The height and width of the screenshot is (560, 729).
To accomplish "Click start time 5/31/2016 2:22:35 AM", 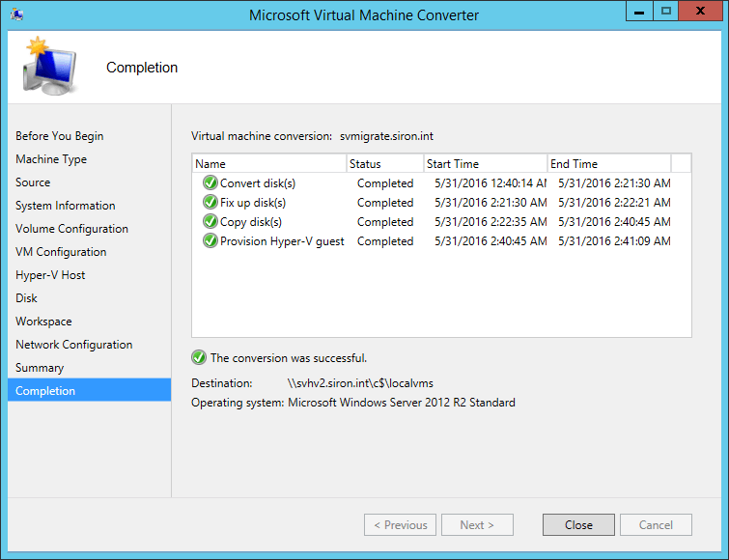I will click(x=491, y=222).
